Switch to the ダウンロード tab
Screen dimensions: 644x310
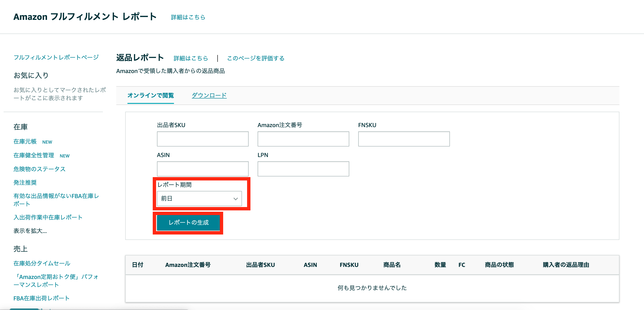click(209, 95)
